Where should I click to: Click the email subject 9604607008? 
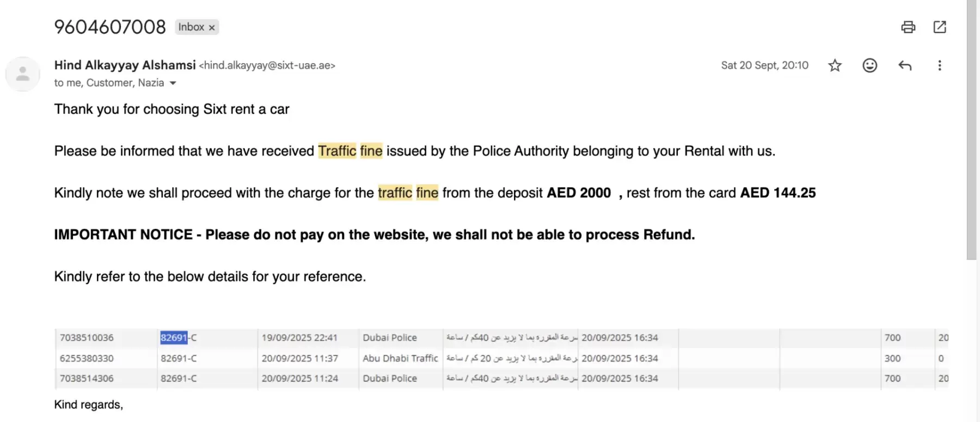(110, 27)
